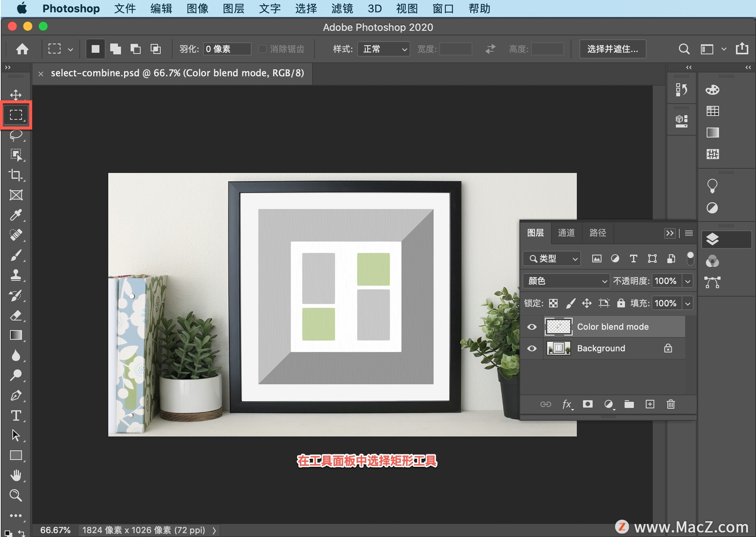Open the Color panel palette icon
Image resolution: width=756 pixels, height=537 pixels.
pos(712,90)
